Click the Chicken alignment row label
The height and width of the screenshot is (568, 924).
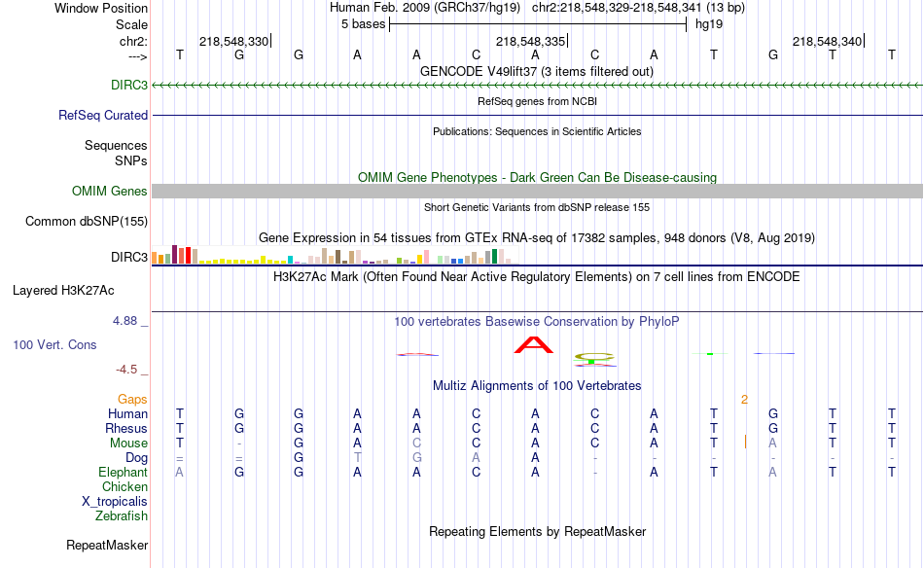(x=124, y=486)
